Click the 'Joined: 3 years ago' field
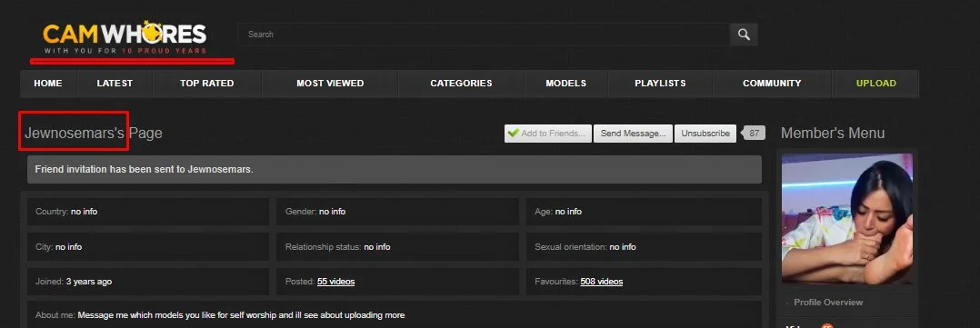Image resolution: width=980 pixels, height=328 pixels. [x=148, y=282]
